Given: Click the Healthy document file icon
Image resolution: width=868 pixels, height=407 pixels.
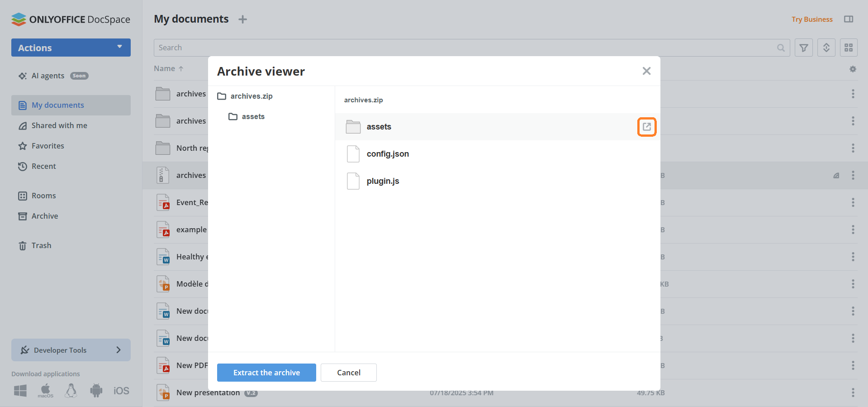Looking at the screenshot, I should [163, 257].
